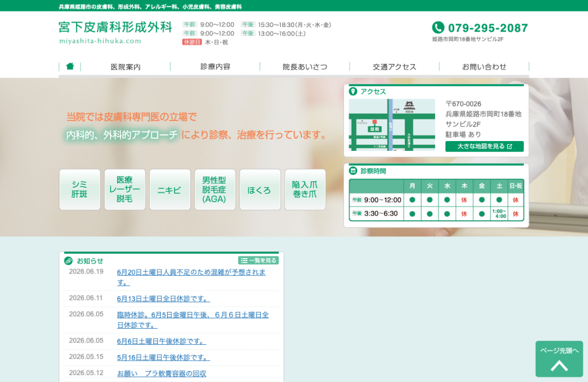Click the date 2026.06.19

coord(86,271)
